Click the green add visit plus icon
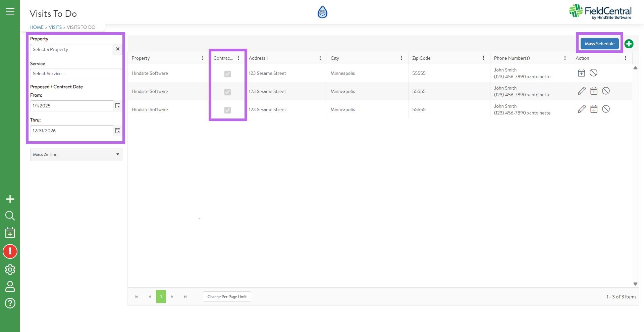The height and width of the screenshot is (332, 644). point(629,44)
